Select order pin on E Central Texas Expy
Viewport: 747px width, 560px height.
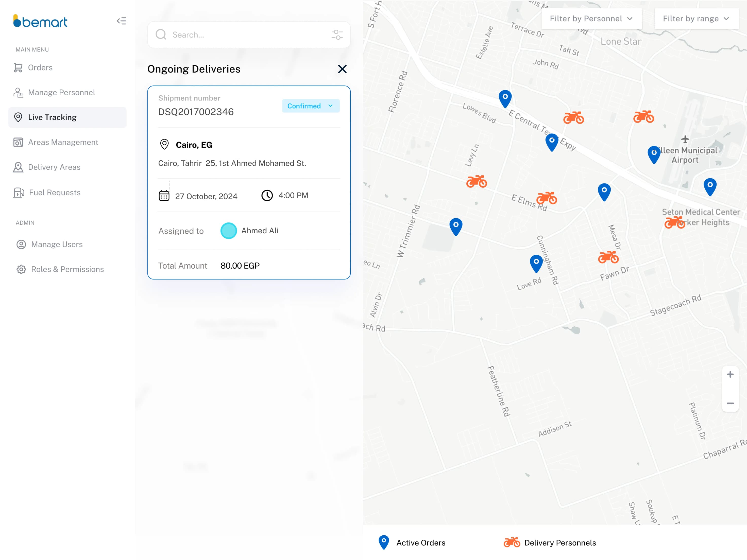click(552, 142)
